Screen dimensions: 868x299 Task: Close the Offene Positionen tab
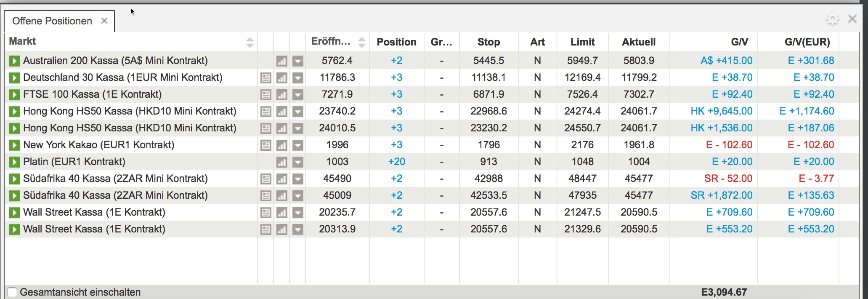click(x=104, y=21)
